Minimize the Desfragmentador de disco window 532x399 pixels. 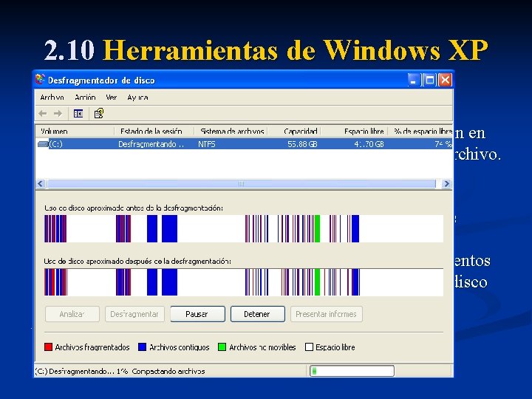413,81
